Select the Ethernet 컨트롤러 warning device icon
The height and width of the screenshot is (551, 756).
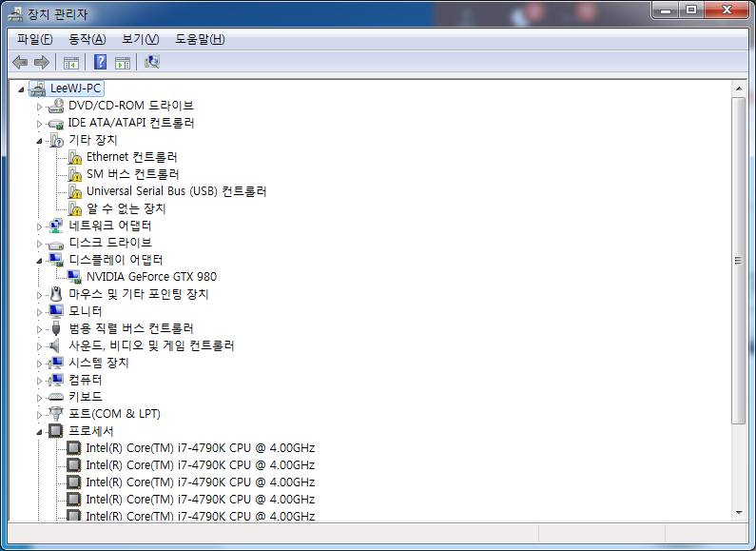(x=75, y=157)
